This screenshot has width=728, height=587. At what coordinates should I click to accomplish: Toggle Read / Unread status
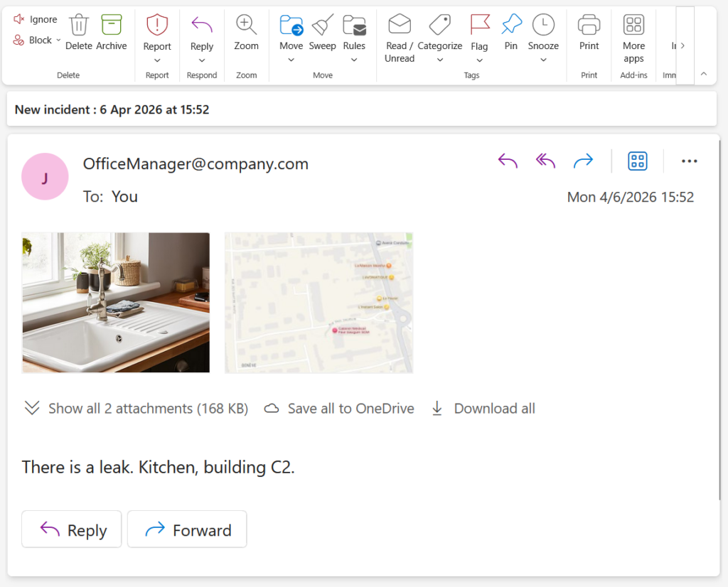(x=400, y=26)
